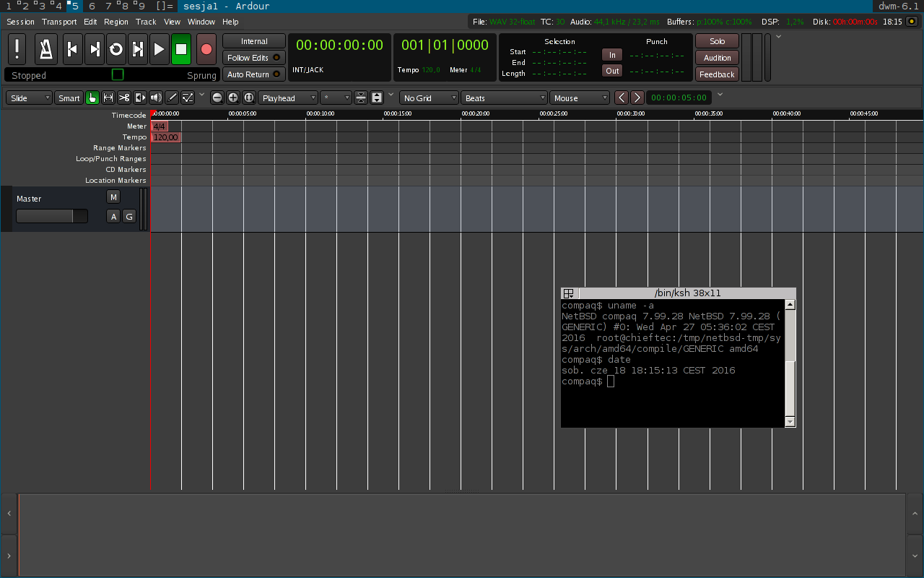Open the Transport menu

pyautogui.click(x=59, y=22)
